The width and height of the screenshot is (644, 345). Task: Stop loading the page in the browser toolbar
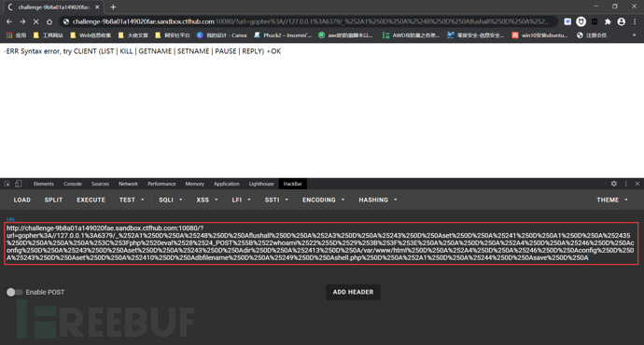pyautogui.click(x=35, y=21)
